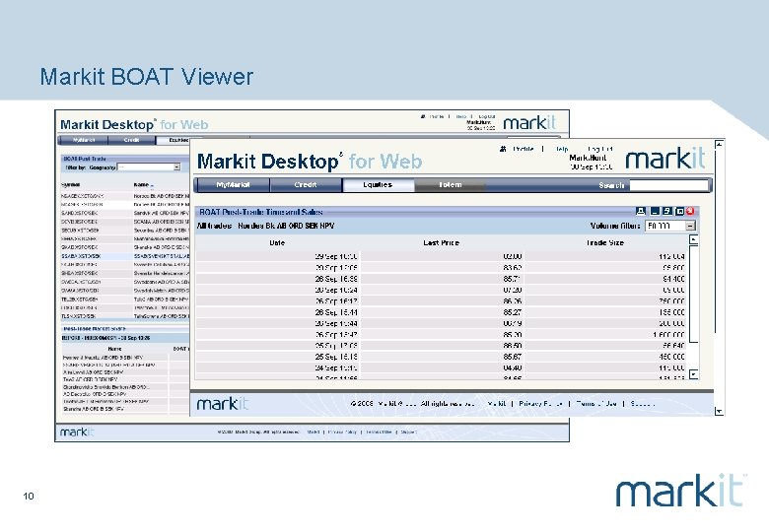Click leftmost icon in BOAT Time and Sales header
The image size is (769, 532).
coord(641,211)
